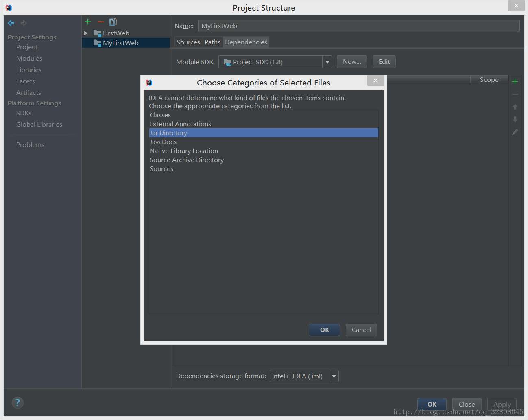Open Global Libraries settings
Image resolution: width=528 pixels, height=420 pixels.
[x=39, y=124]
